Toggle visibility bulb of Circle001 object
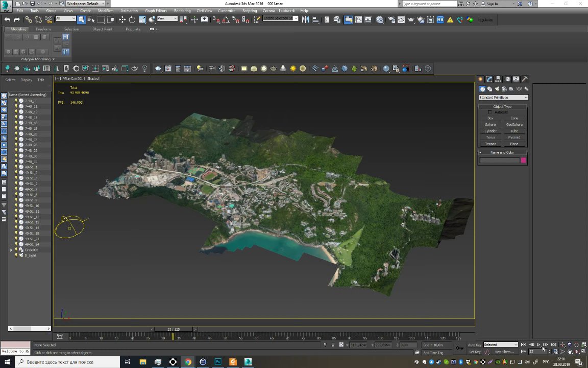588x368 pixels. point(16,250)
